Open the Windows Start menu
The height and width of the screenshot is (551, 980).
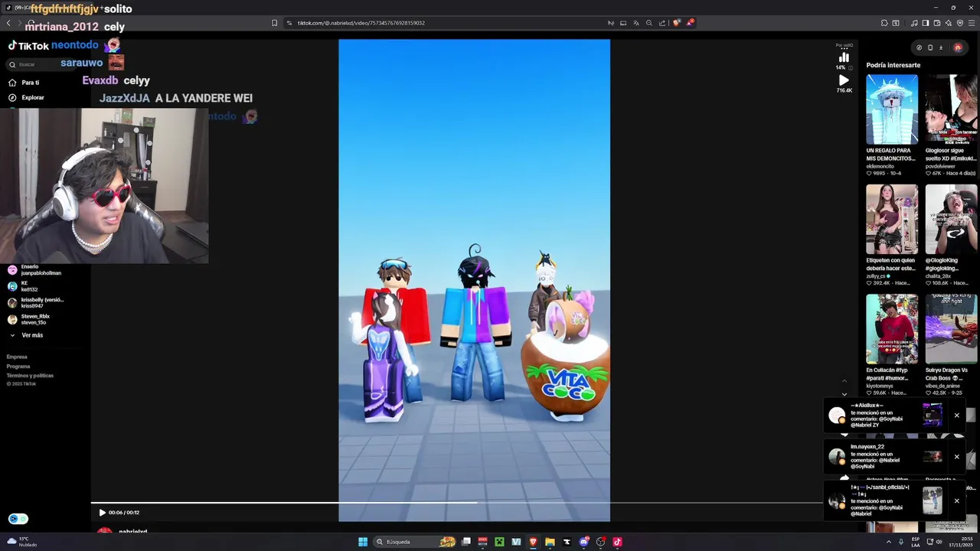[363, 542]
